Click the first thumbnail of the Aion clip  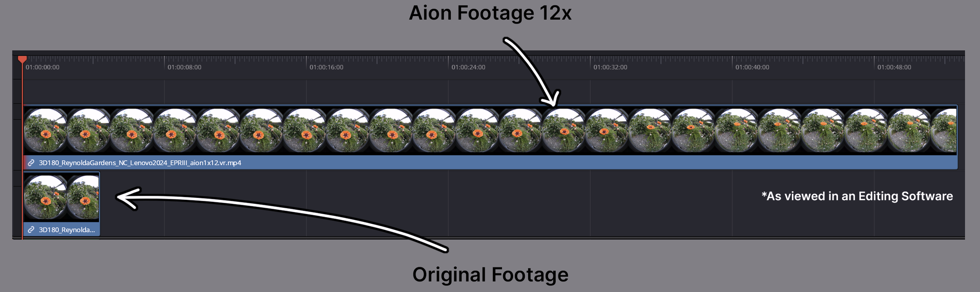pos(46,130)
